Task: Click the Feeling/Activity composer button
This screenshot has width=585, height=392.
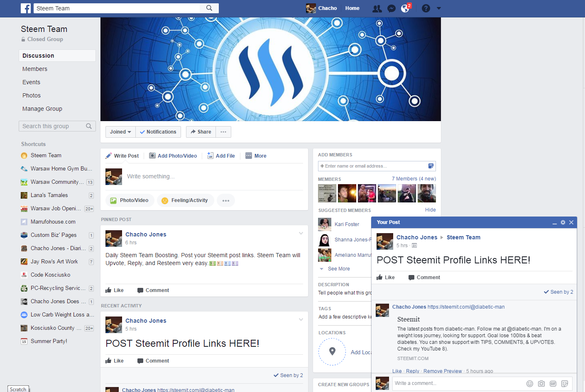Action: pos(185,200)
